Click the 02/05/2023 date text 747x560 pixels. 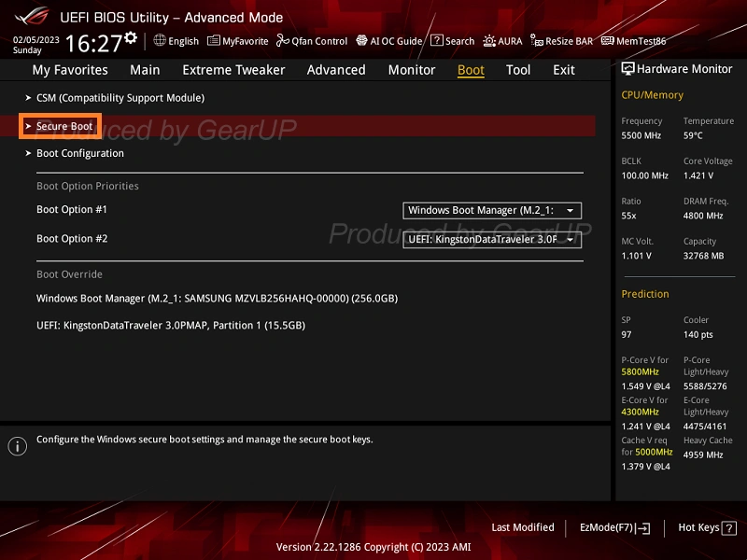[x=36, y=40]
